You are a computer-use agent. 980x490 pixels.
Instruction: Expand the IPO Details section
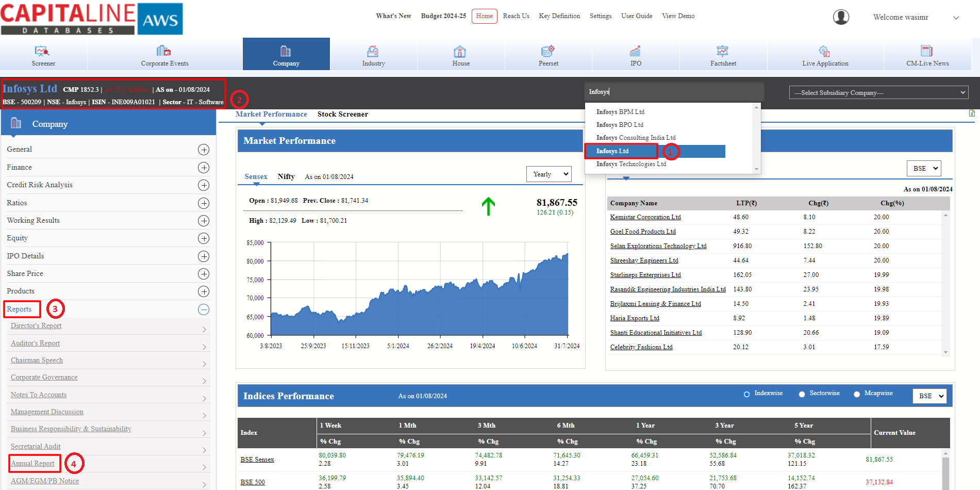click(204, 256)
